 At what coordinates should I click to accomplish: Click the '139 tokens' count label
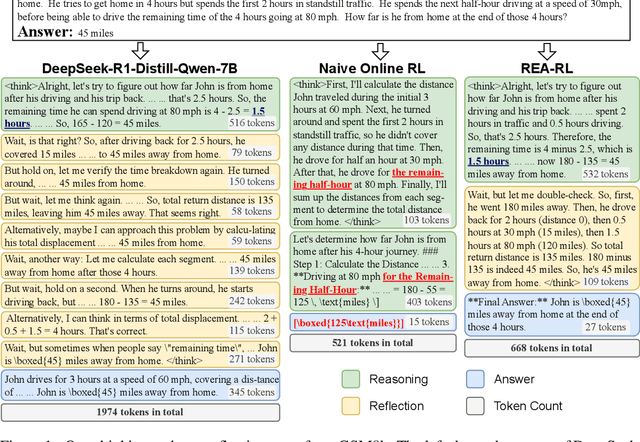(251, 271)
